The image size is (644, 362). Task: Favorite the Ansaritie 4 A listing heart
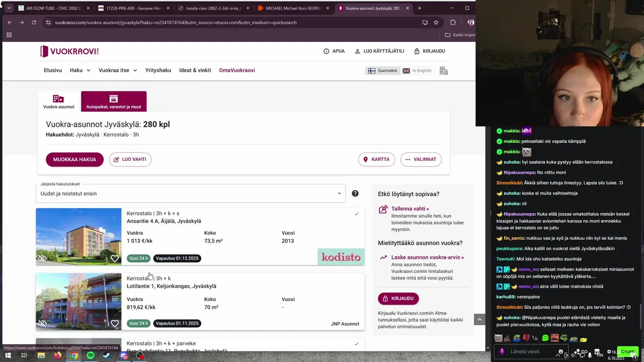115,258
